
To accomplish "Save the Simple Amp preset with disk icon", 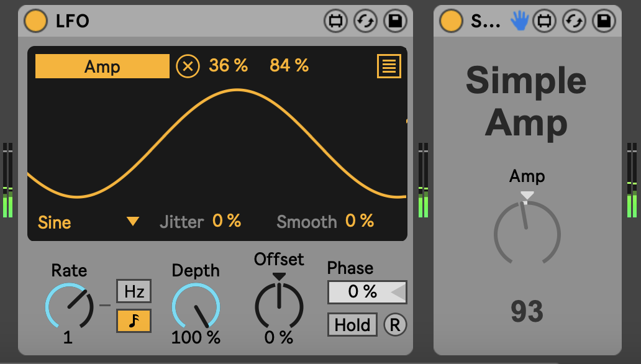I will pyautogui.click(x=603, y=21).
